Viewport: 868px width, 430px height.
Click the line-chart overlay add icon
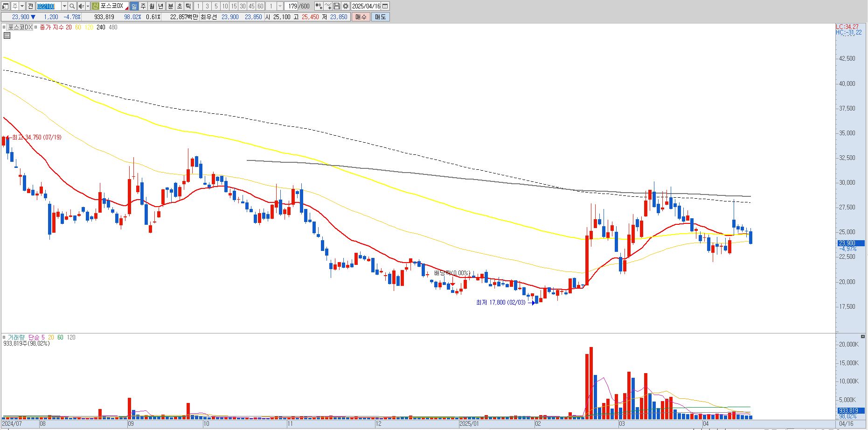point(328,6)
